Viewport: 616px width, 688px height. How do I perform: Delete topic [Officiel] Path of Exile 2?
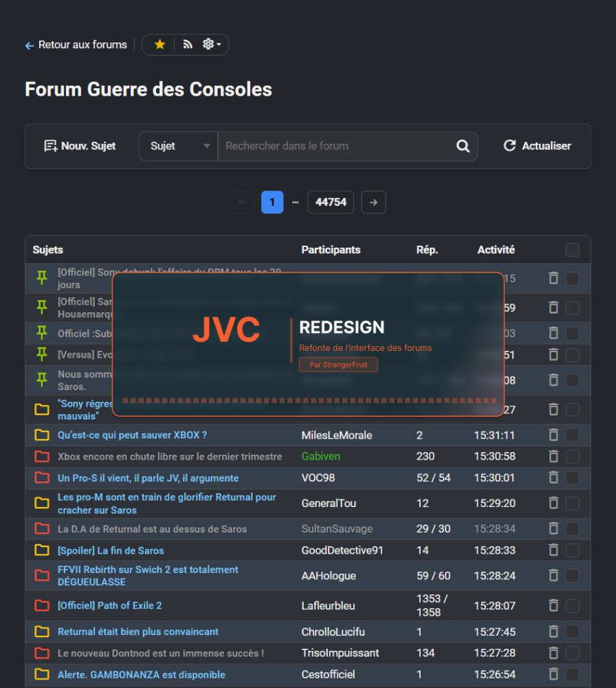pyautogui.click(x=553, y=606)
